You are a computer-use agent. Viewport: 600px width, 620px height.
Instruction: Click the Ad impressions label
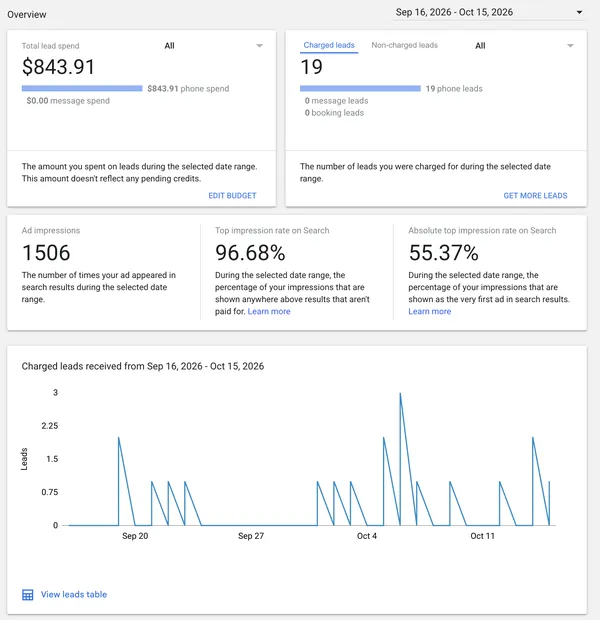[x=51, y=231]
